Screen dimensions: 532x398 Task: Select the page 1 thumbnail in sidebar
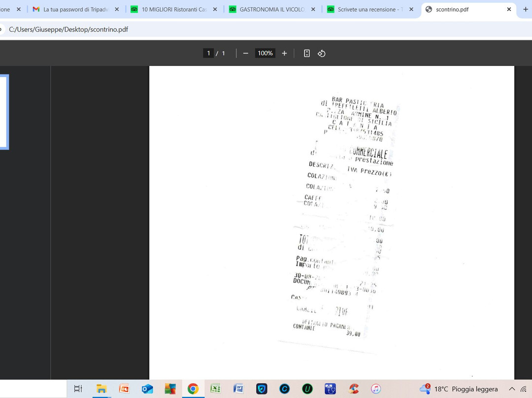tap(4, 112)
